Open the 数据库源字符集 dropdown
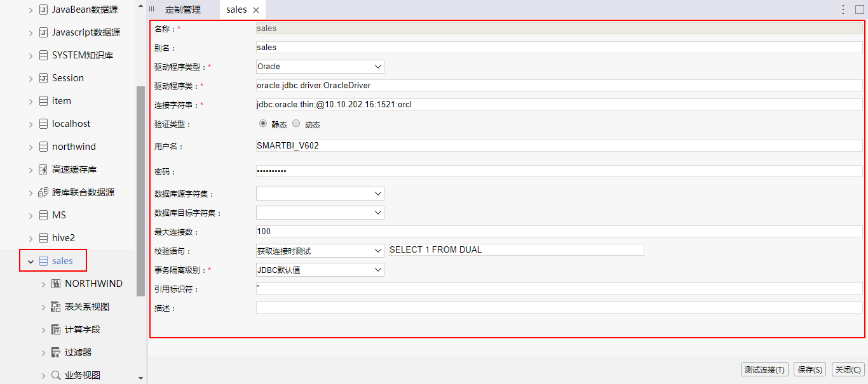This screenshot has height=384, width=868. pyautogui.click(x=320, y=194)
